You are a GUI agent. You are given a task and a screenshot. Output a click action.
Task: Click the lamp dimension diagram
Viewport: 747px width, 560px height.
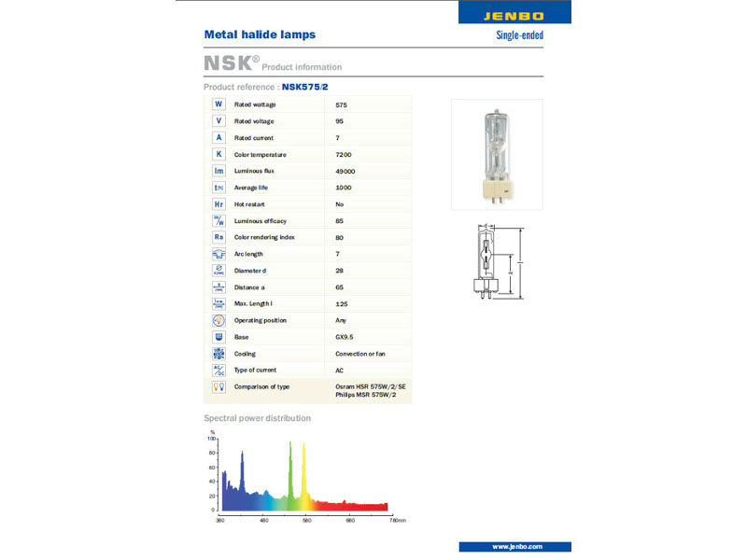[x=499, y=262]
